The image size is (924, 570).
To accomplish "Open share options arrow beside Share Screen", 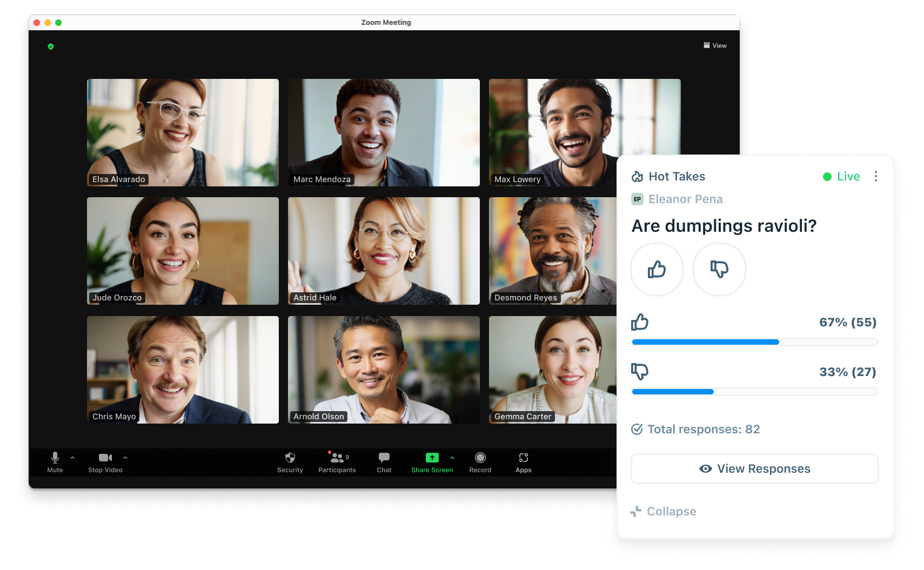I will pyautogui.click(x=452, y=458).
